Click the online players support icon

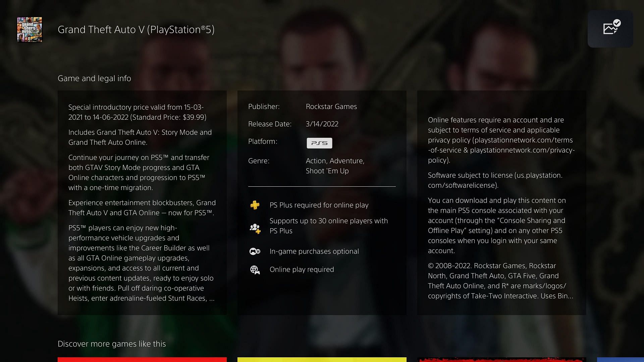255,226
